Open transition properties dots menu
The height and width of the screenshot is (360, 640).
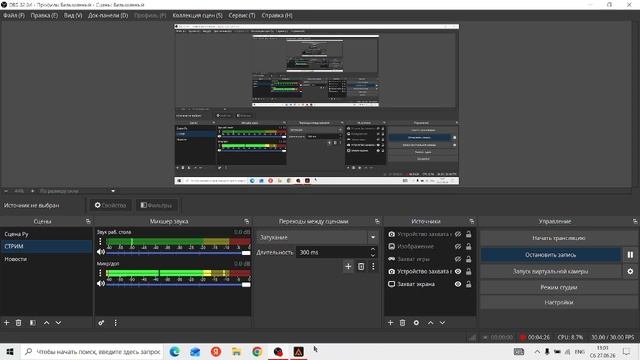[373, 267]
